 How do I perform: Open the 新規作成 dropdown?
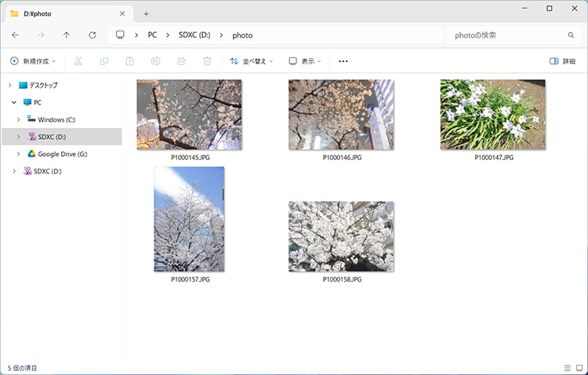33,61
